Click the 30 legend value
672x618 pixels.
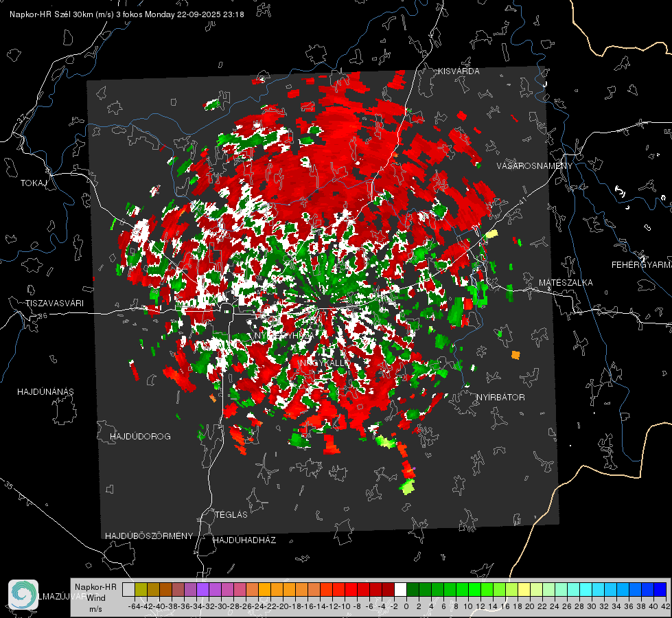(592, 606)
